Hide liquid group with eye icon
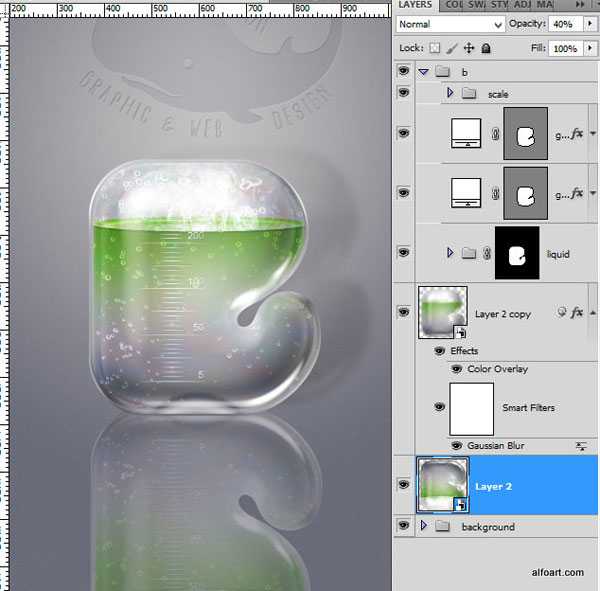 click(403, 252)
